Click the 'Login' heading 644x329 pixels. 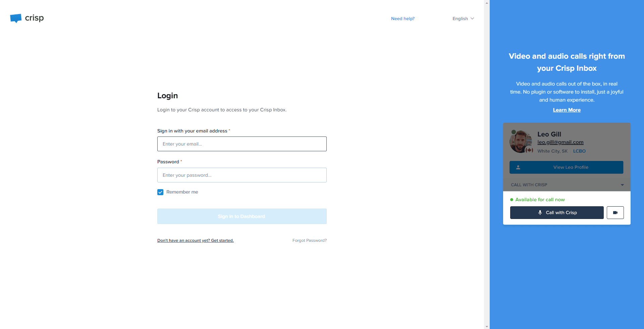click(x=167, y=96)
